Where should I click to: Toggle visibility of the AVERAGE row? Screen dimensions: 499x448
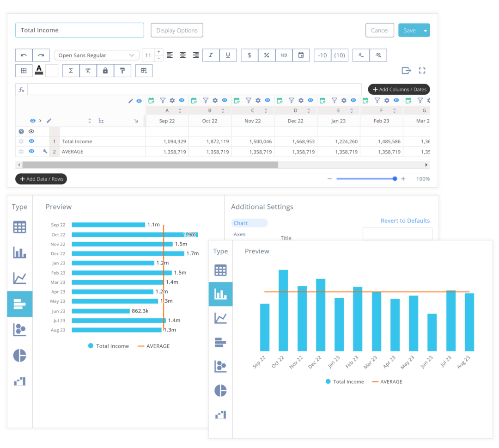(31, 151)
